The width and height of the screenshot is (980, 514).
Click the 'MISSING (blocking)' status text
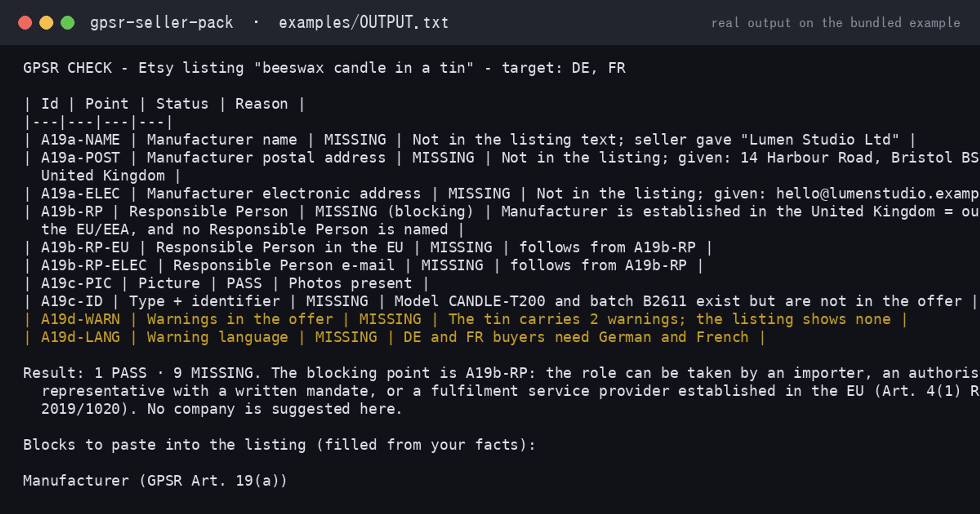[394, 211]
